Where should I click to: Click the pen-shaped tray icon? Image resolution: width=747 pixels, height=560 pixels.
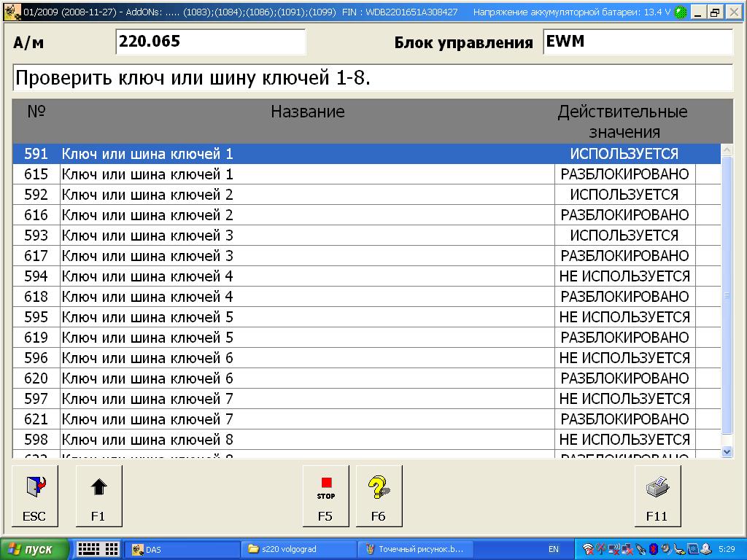(x=640, y=549)
